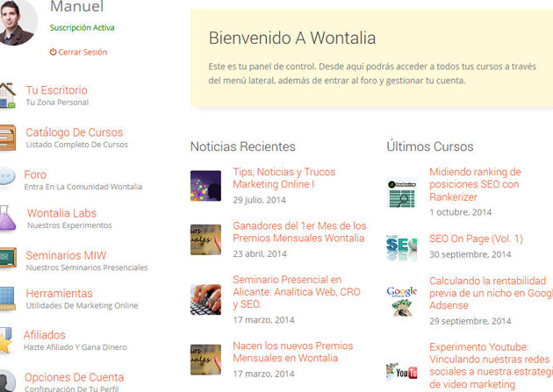This screenshot has height=392, width=553.
Task: Click the flask icon beside Wontalia Labs
Action: tap(7, 218)
